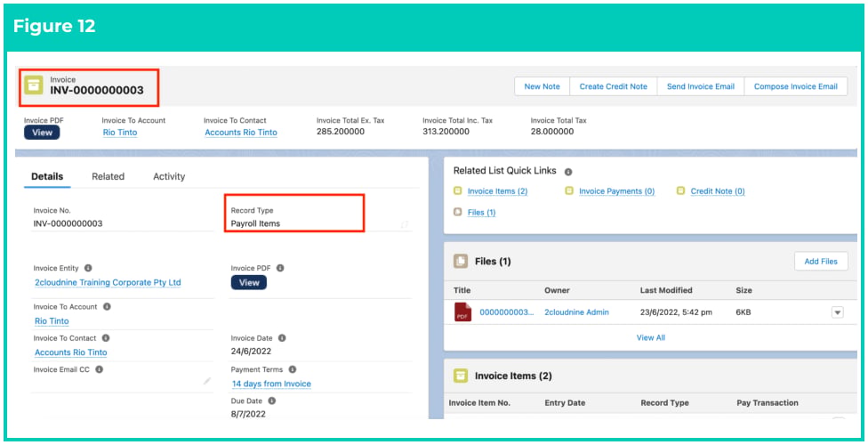Click the Invoice Total Tax value 28.000000

tap(552, 132)
